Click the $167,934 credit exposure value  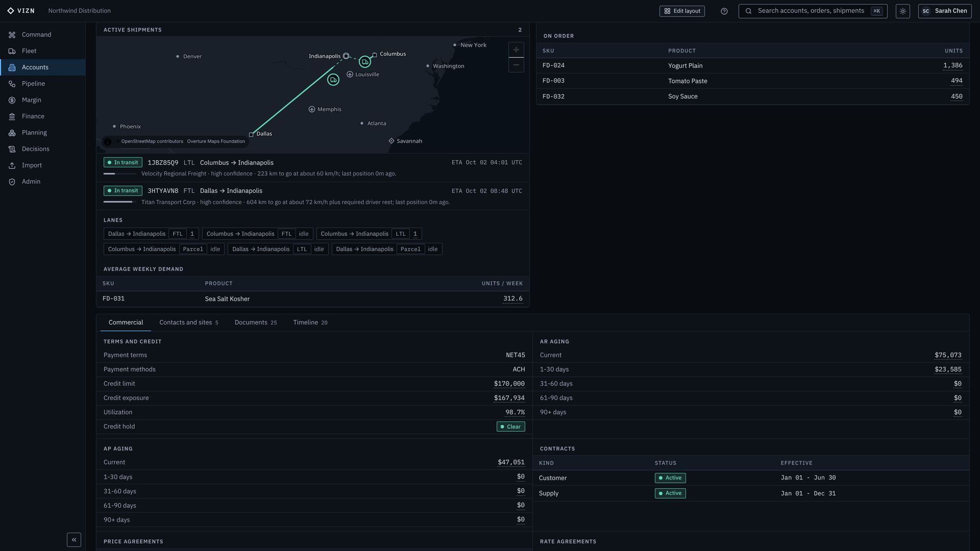(509, 398)
